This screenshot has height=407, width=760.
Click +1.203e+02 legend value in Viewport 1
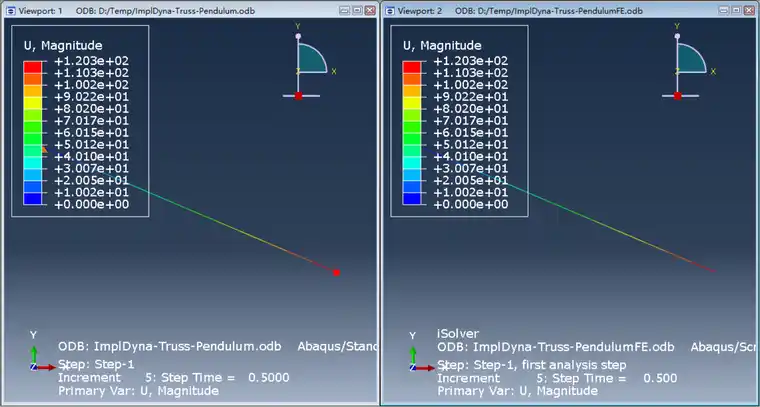(92, 61)
